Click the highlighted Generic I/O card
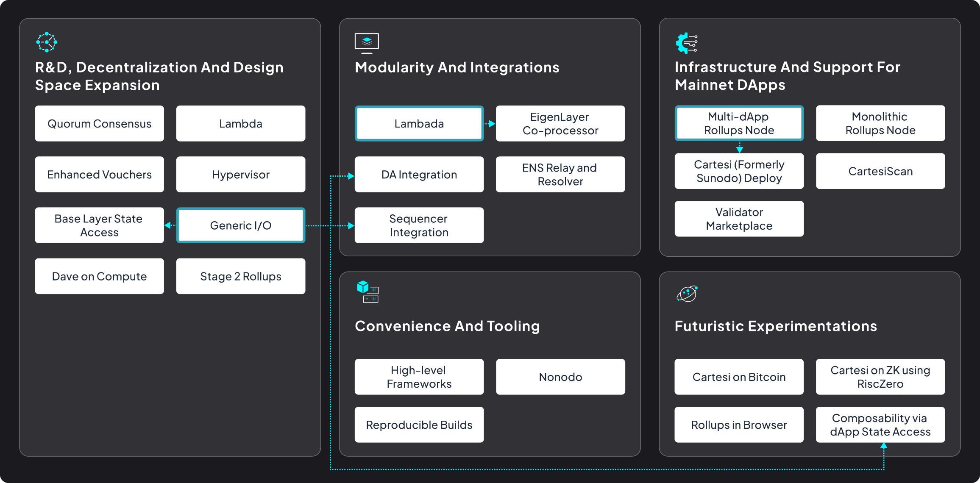 241,225
